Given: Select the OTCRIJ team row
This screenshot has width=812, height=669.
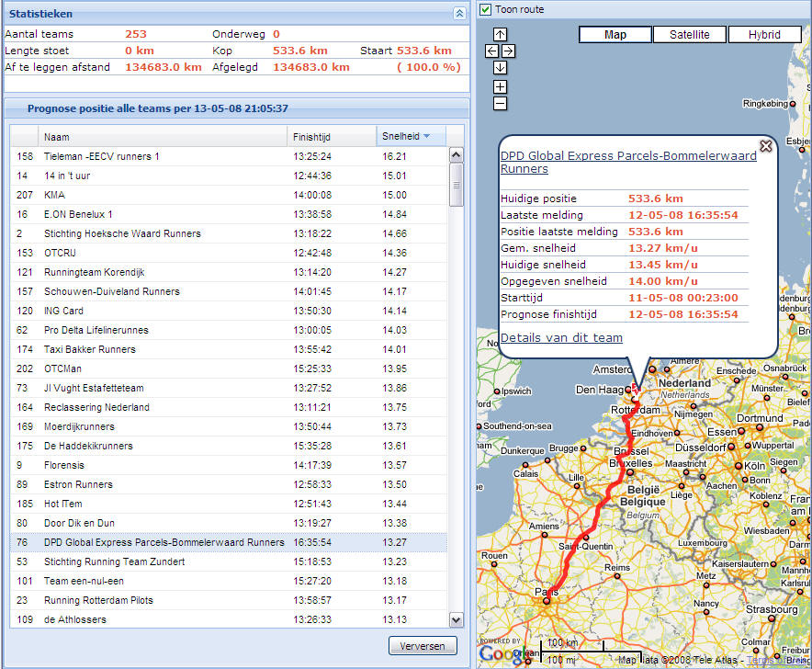Looking at the screenshot, I should click(229, 253).
